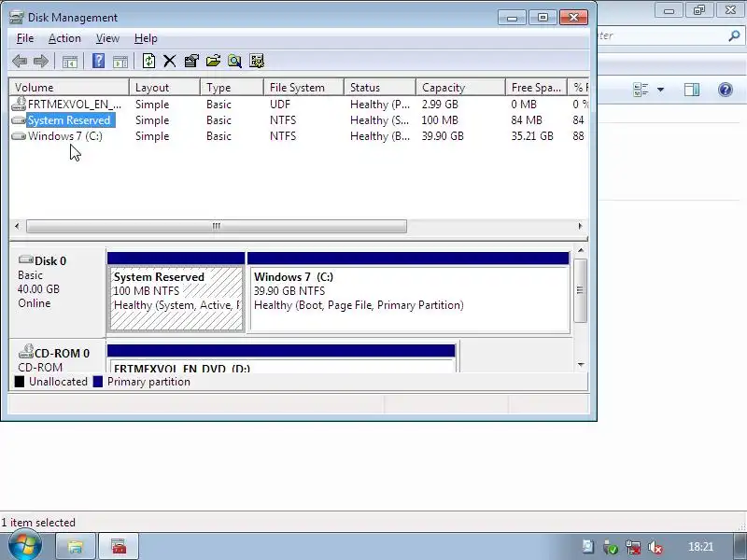This screenshot has width=747, height=560.
Task: Click the Open folder toolbar icon
Action: 213,61
